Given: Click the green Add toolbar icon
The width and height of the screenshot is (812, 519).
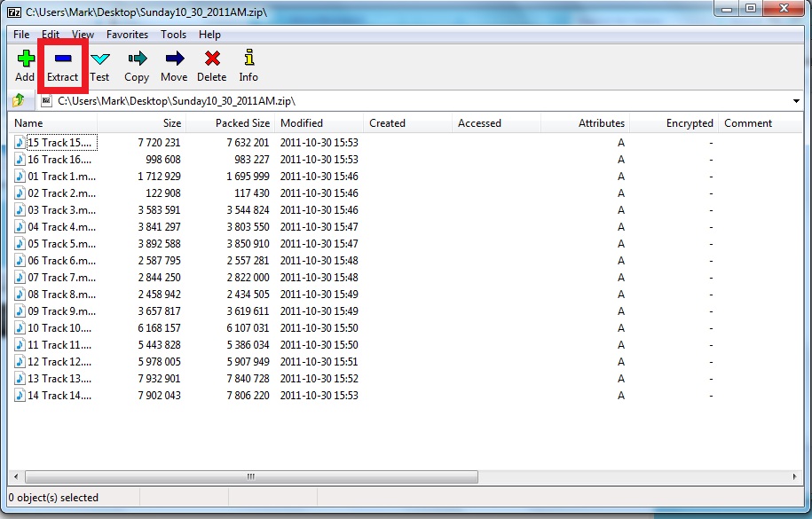Looking at the screenshot, I should pos(25,59).
